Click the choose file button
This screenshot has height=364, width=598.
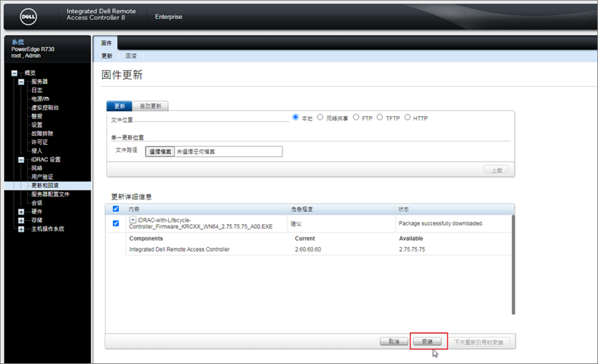[x=160, y=151]
